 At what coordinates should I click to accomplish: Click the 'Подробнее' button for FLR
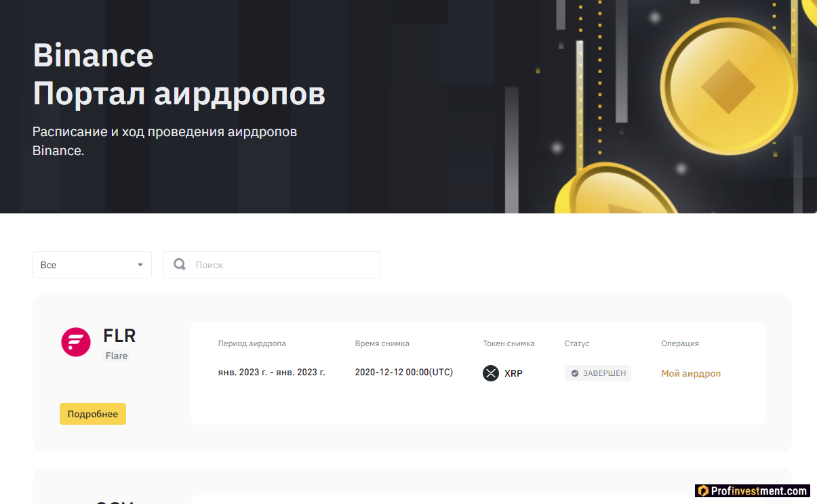[x=93, y=414]
